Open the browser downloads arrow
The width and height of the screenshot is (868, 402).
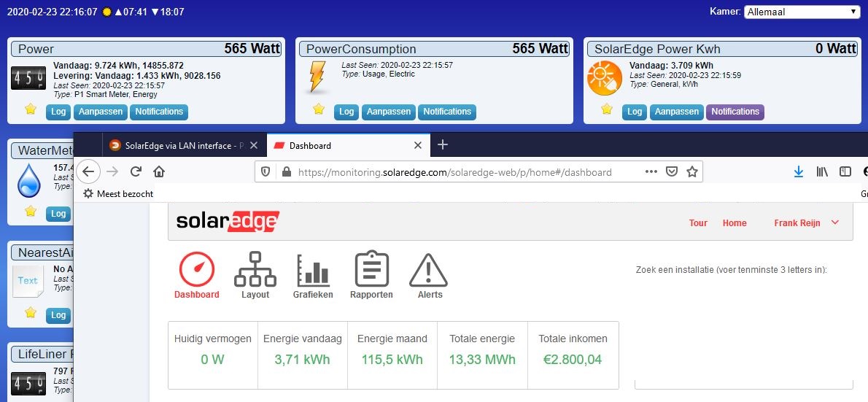(798, 171)
